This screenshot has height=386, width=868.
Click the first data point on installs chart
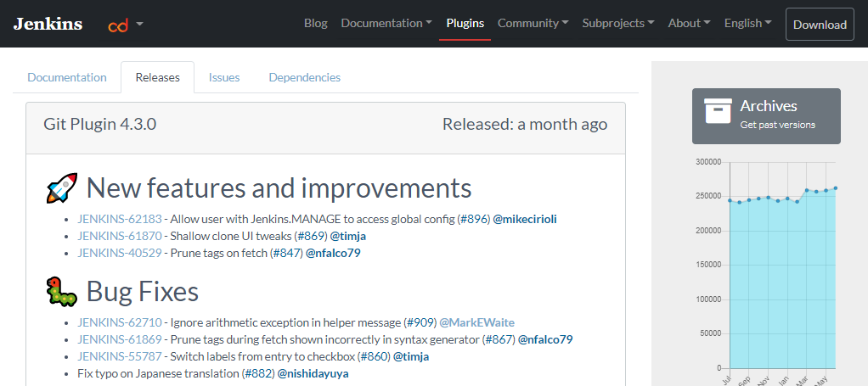(x=730, y=200)
